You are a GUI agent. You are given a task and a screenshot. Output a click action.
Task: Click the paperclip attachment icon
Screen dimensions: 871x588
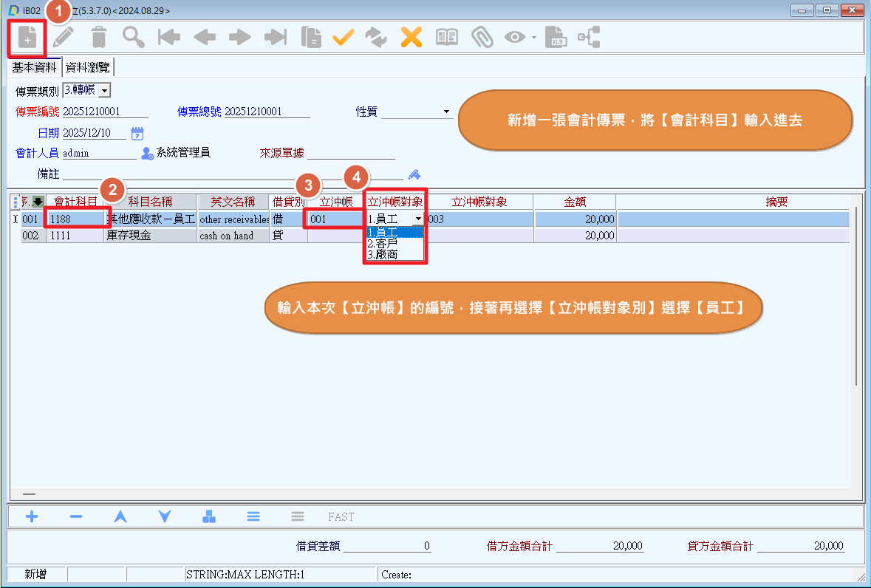point(482,38)
